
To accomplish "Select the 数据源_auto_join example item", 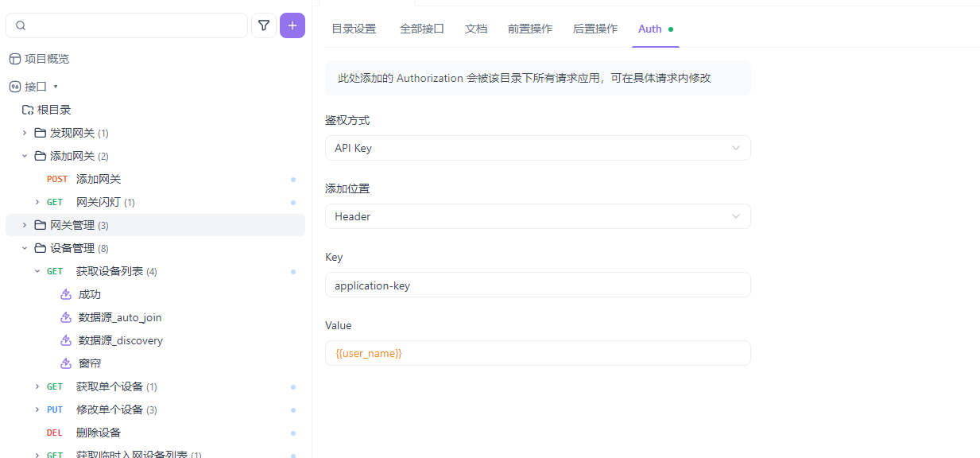I will point(119,317).
